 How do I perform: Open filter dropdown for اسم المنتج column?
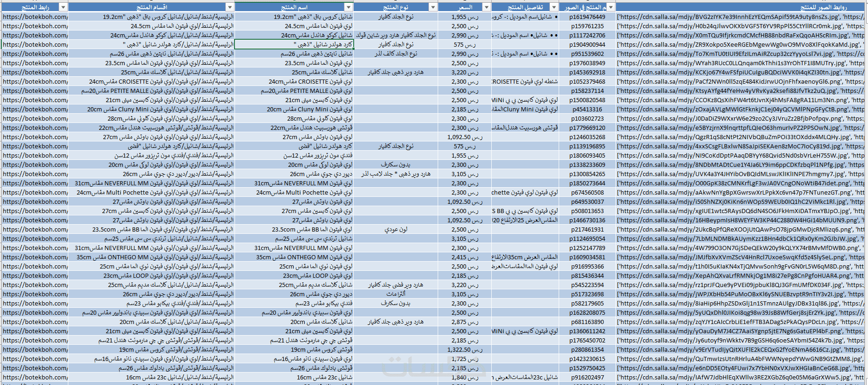coord(349,7)
